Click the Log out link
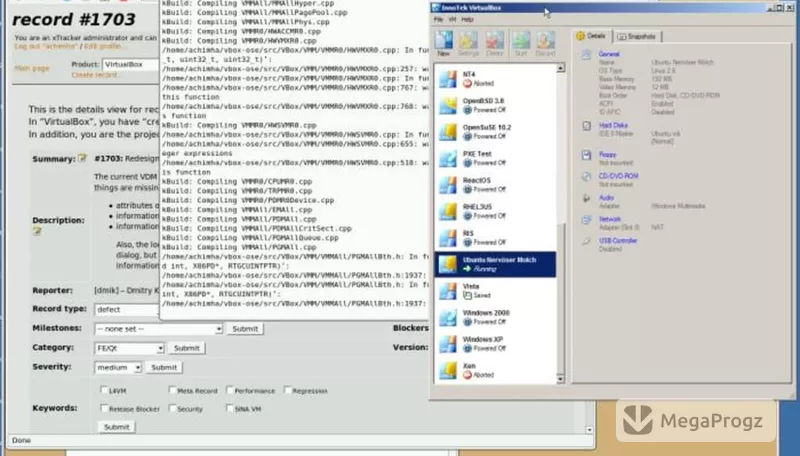The image size is (800, 456). (x=46, y=46)
